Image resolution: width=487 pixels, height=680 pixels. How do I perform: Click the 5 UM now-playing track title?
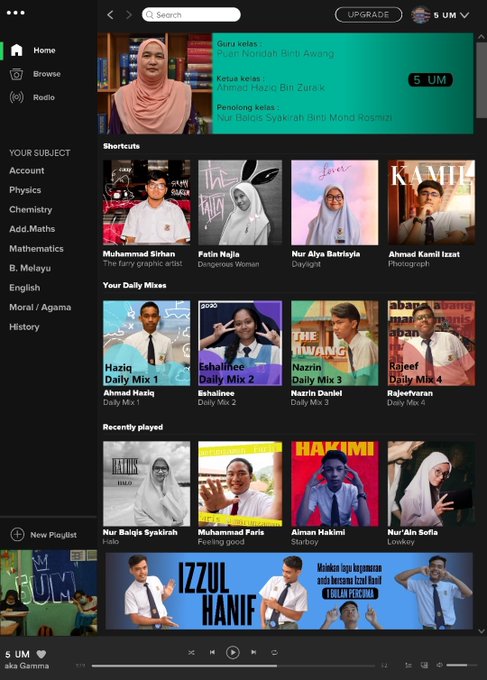[x=17, y=654]
